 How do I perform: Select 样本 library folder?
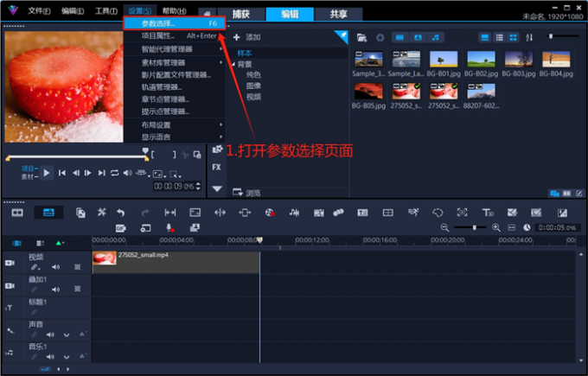click(245, 54)
